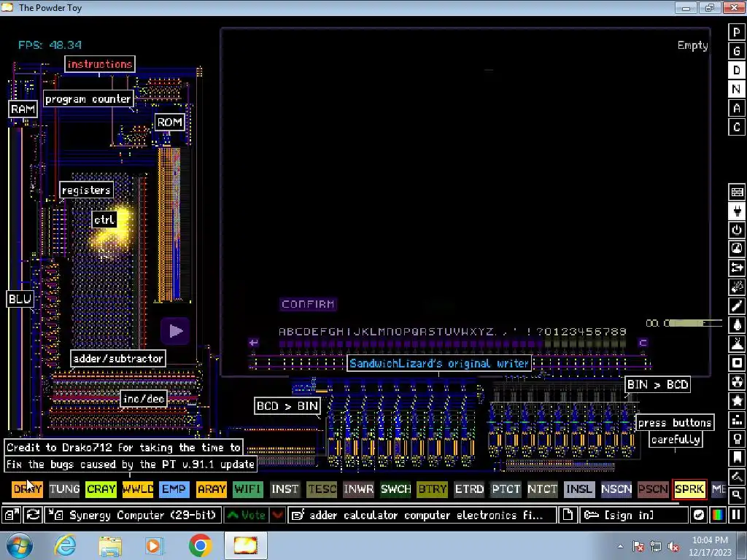Image resolution: width=747 pixels, height=560 pixels.
Task: Select the NSCN element
Action: (x=616, y=489)
